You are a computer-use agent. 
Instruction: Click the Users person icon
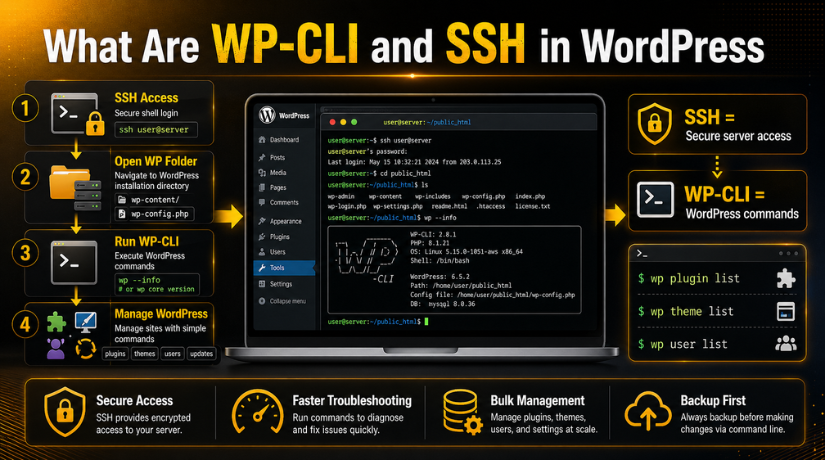[262, 252]
